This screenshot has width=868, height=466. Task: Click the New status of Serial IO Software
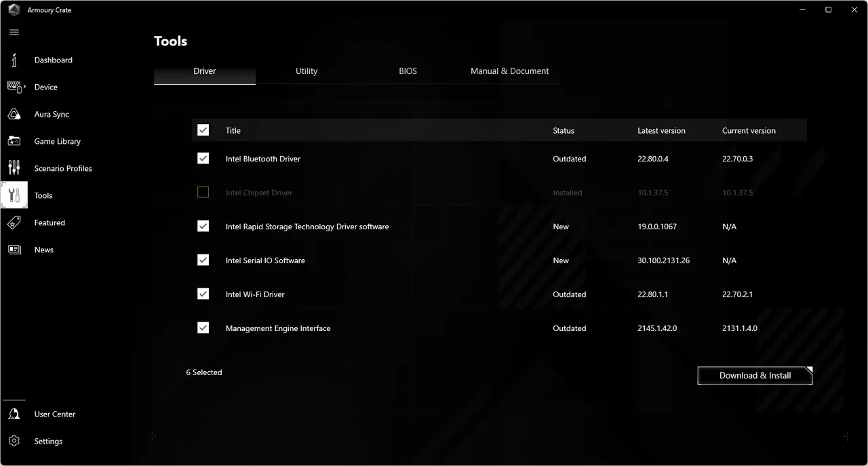click(561, 260)
